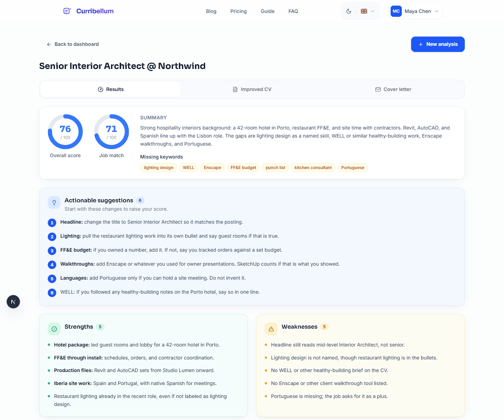This screenshot has width=504, height=420.
Task: Click the Weaknesses warning triangle icon
Action: point(271,329)
